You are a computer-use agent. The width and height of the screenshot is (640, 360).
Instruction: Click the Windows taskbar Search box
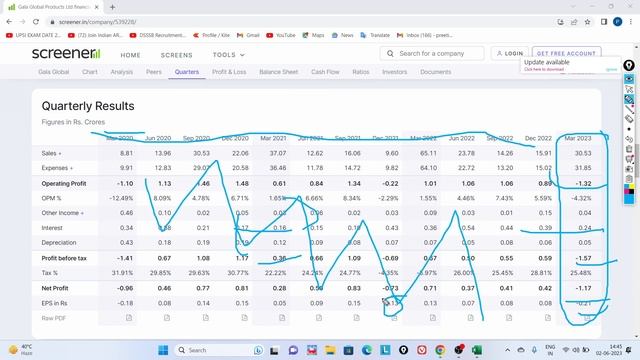(x=218, y=350)
